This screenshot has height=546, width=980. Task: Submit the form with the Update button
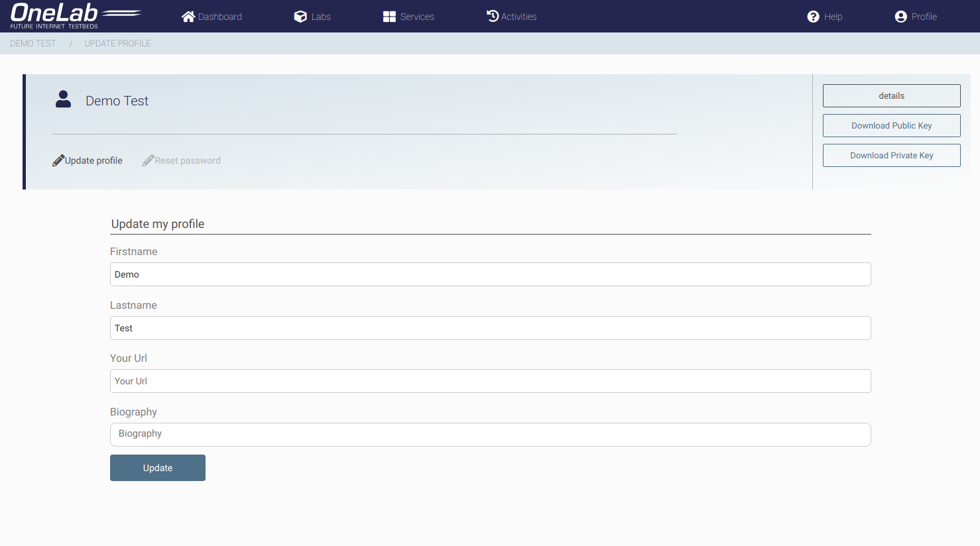tap(158, 468)
